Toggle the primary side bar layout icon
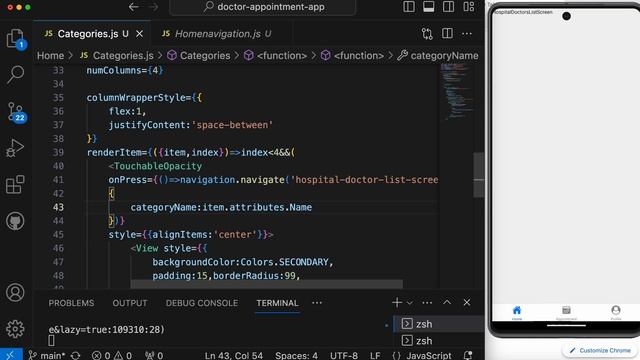 coord(409,7)
